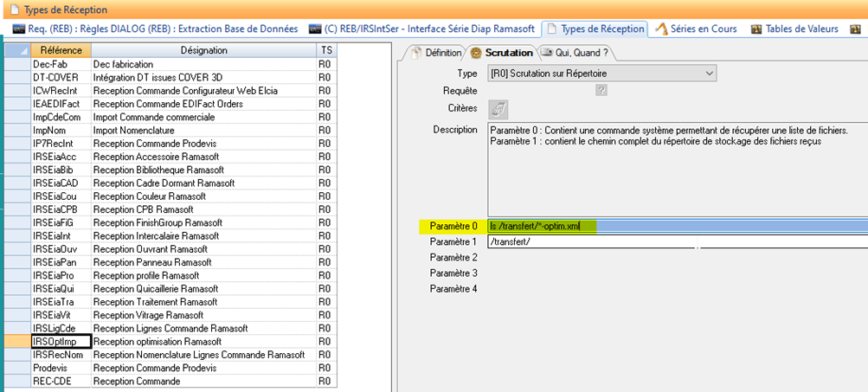Click the Désignation column header
868x392 pixels.
click(203, 51)
